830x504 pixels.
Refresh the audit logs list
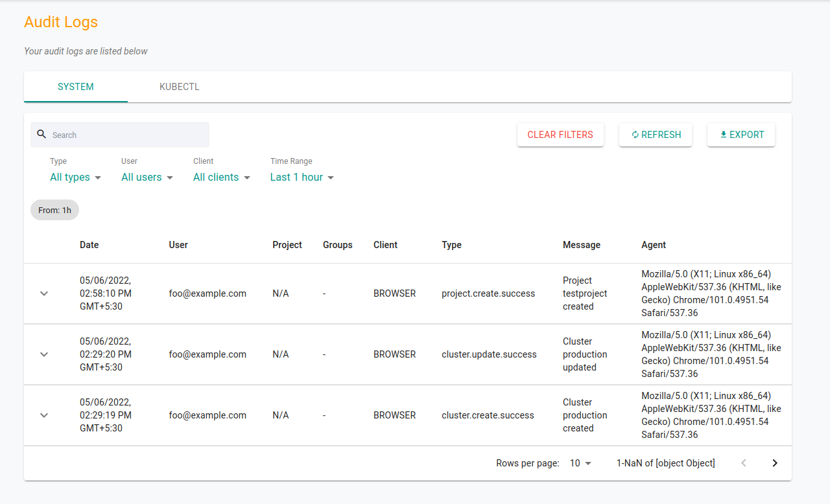pyautogui.click(x=656, y=135)
